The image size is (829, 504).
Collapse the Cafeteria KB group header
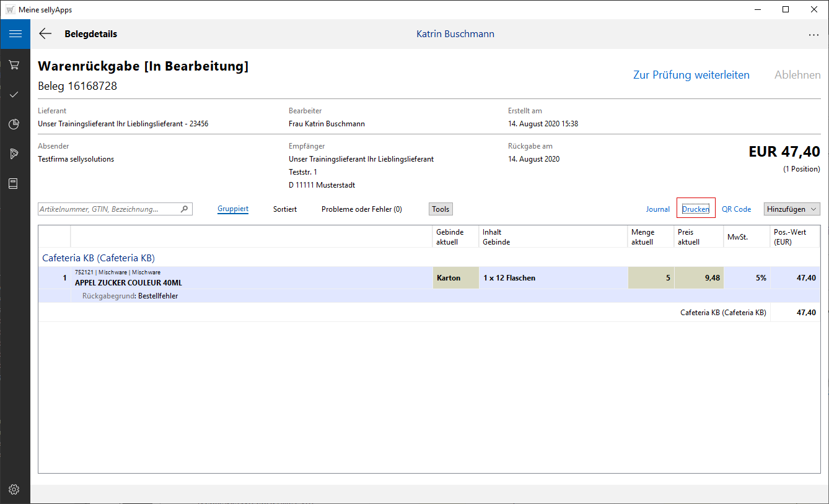[99, 258]
